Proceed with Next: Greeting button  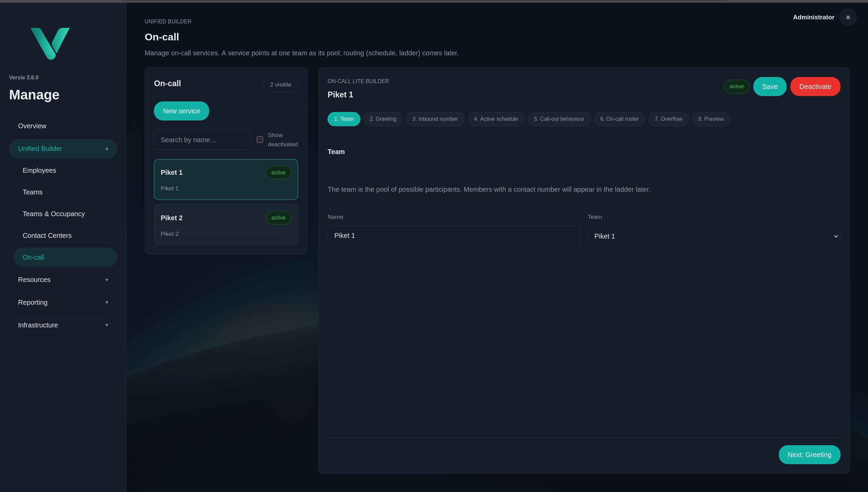click(809, 455)
